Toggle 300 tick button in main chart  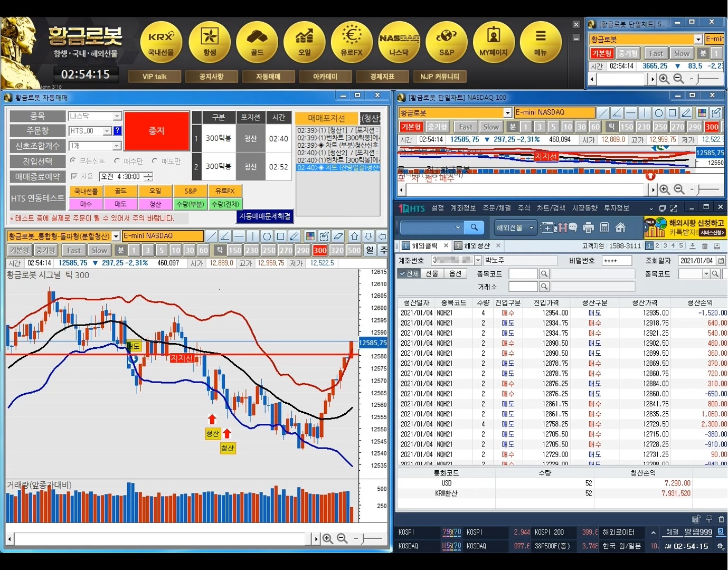[x=320, y=250]
